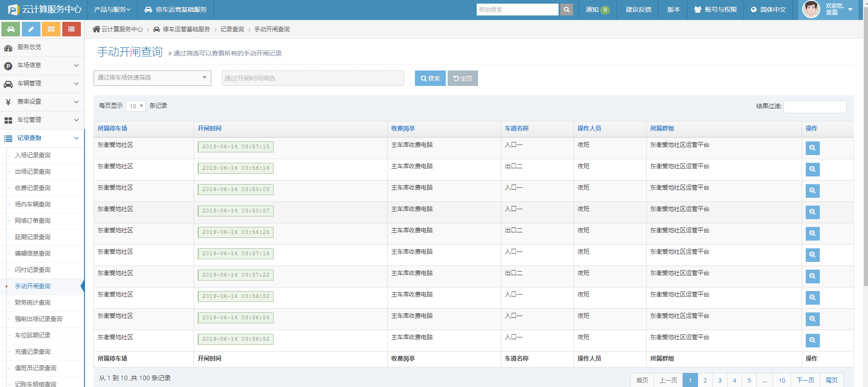Screen dimensions: 868x387
Task: Collapse the 记录查询 sidebar section
Action: [x=42, y=138]
